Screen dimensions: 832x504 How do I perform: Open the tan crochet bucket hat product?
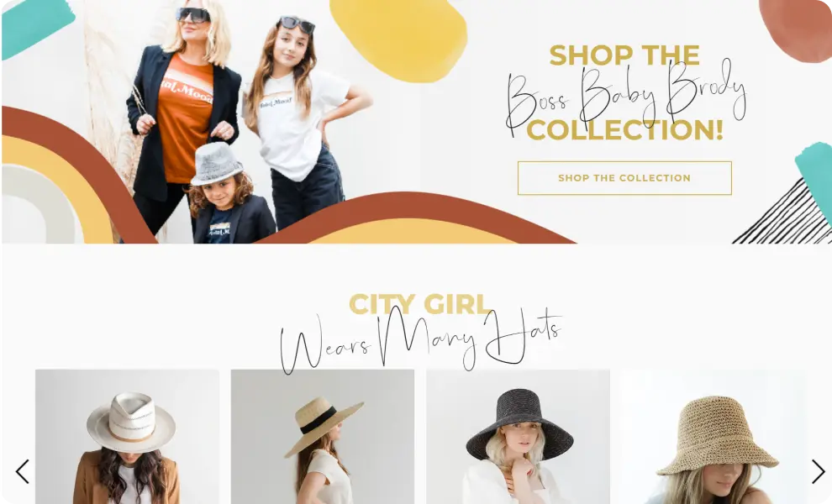point(714,437)
